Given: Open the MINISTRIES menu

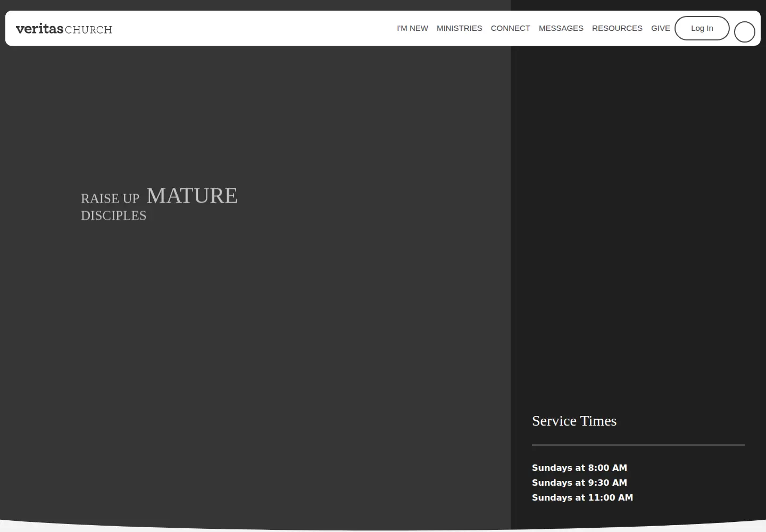Looking at the screenshot, I should click(x=460, y=28).
